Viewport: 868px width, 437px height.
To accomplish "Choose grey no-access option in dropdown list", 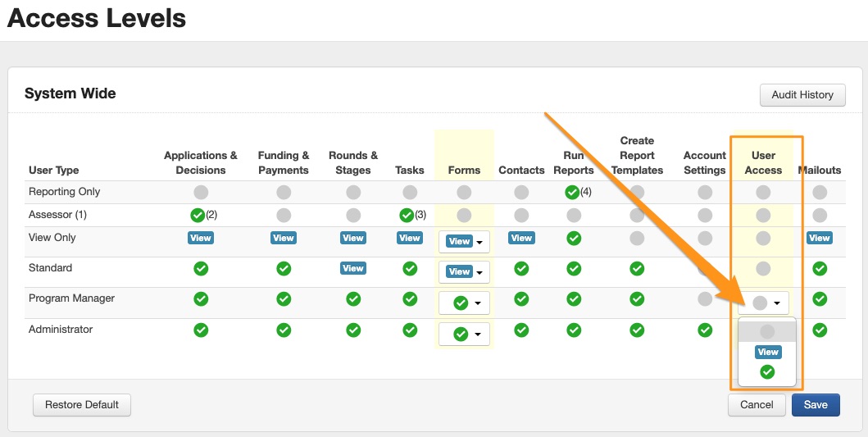I will click(x=767, y=331).
